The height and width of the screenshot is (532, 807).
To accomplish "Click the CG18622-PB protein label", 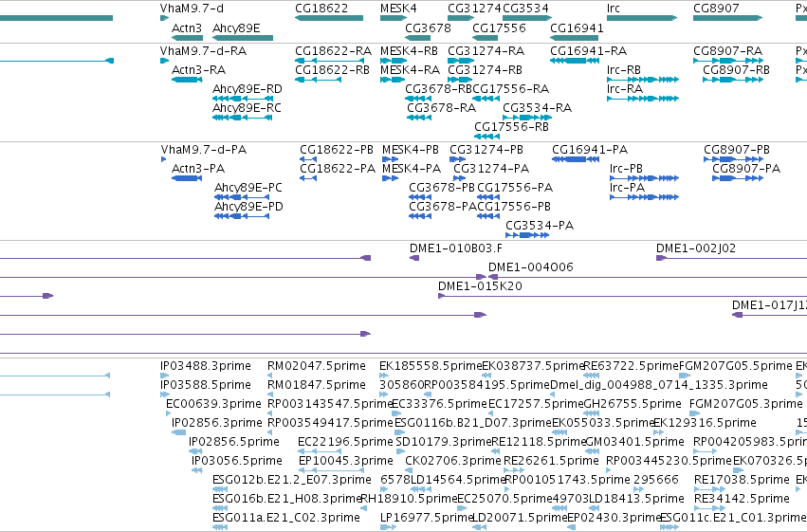I will [x=336, y=150].
